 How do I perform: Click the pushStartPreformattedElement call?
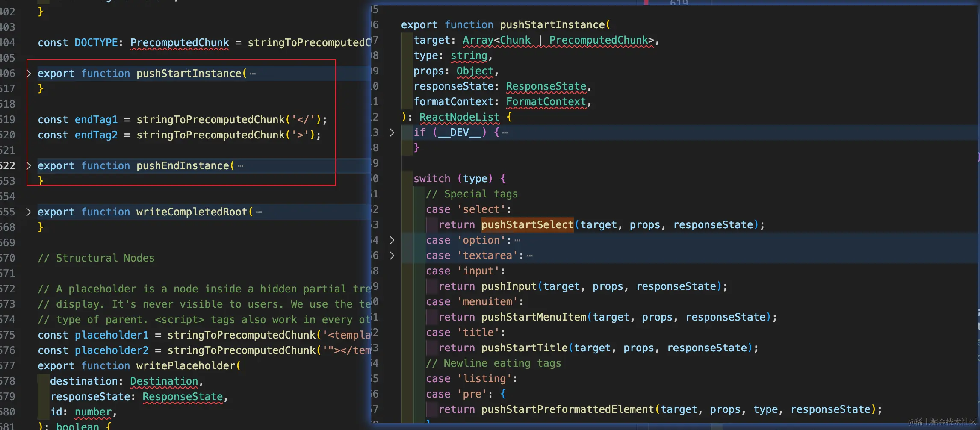pos(568,409)
